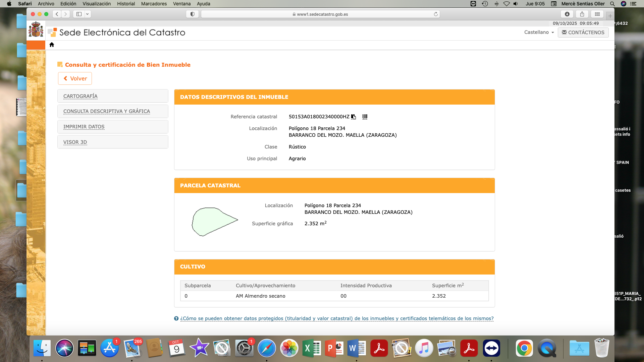
Task: Expand the sidebar options chevron in Safari
Action: click(88, 14)
